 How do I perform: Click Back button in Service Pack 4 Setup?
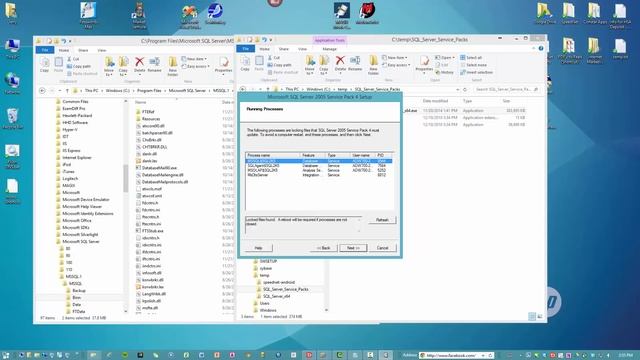(324, 248)
